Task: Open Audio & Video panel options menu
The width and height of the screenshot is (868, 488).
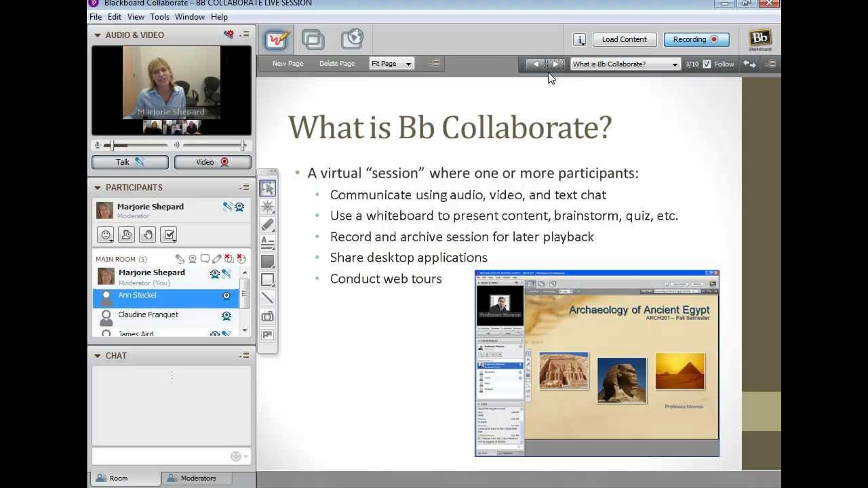Action: 244,35
